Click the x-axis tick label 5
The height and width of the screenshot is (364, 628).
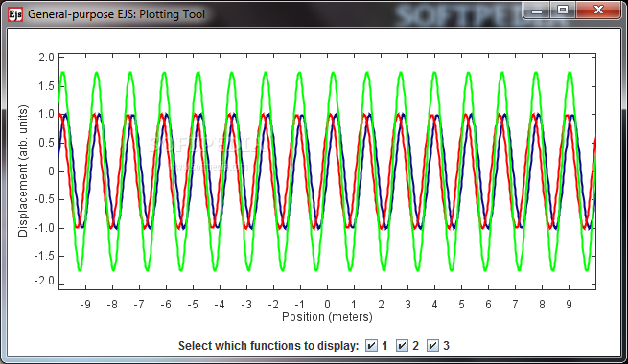(x=462, y=305)
